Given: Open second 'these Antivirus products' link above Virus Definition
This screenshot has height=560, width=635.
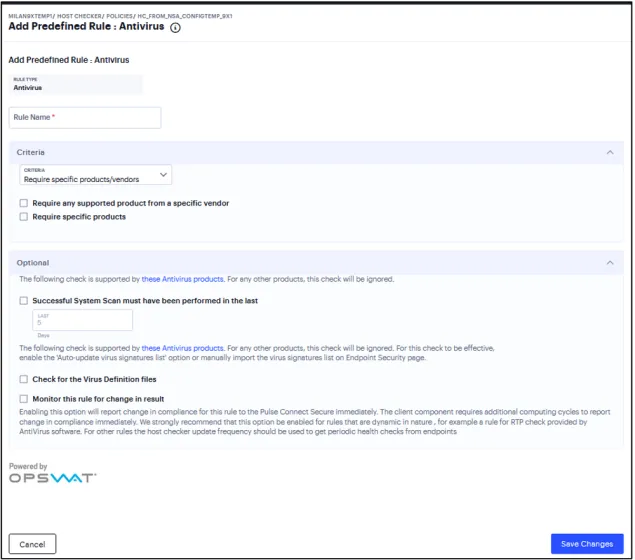Looking at the screenshot, I should pyautogui.click(x=182, y=348).
